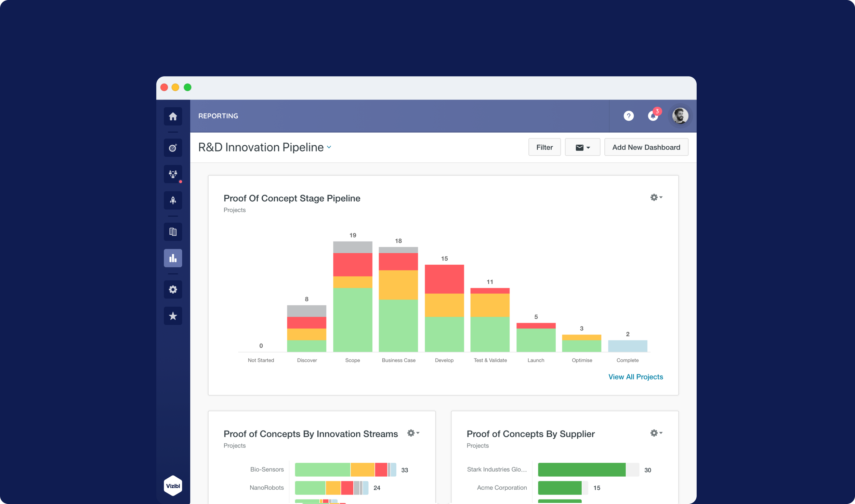
Task: Click the rocket launch sidebar icon
Action: (173, 200)
